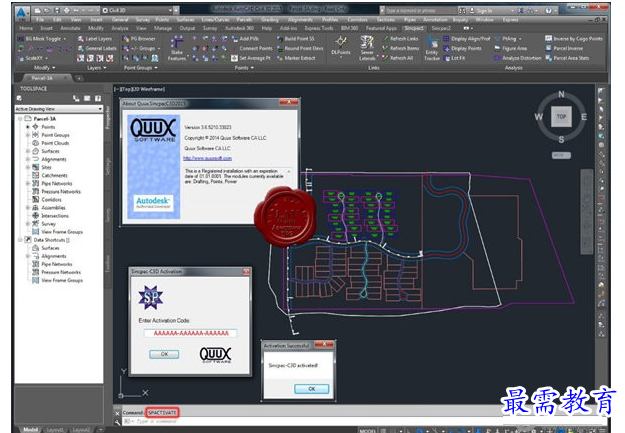625x433 pixels.
Task: Expand the Modify ribbon panel
Action: tap(45, 68)
